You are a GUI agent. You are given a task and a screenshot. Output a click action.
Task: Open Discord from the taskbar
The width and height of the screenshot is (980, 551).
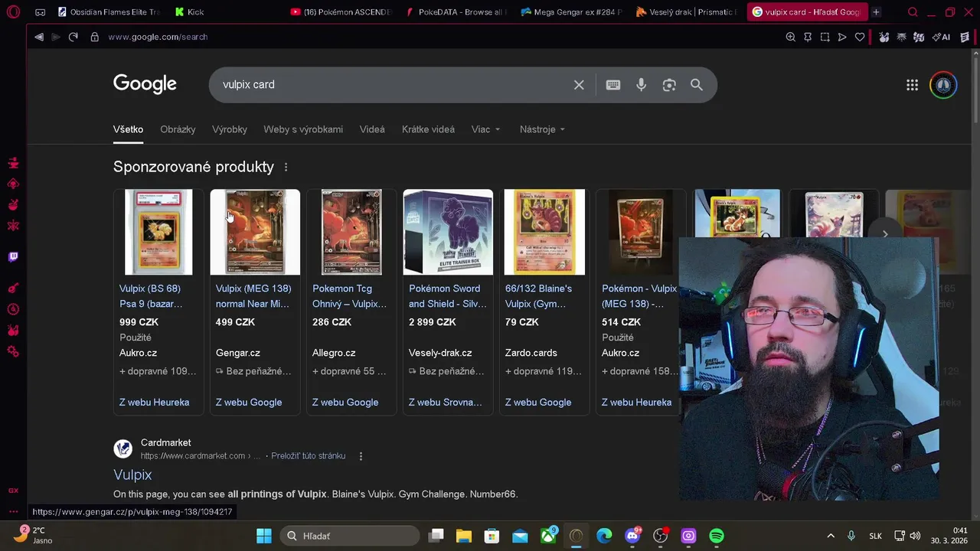[632, 536]
